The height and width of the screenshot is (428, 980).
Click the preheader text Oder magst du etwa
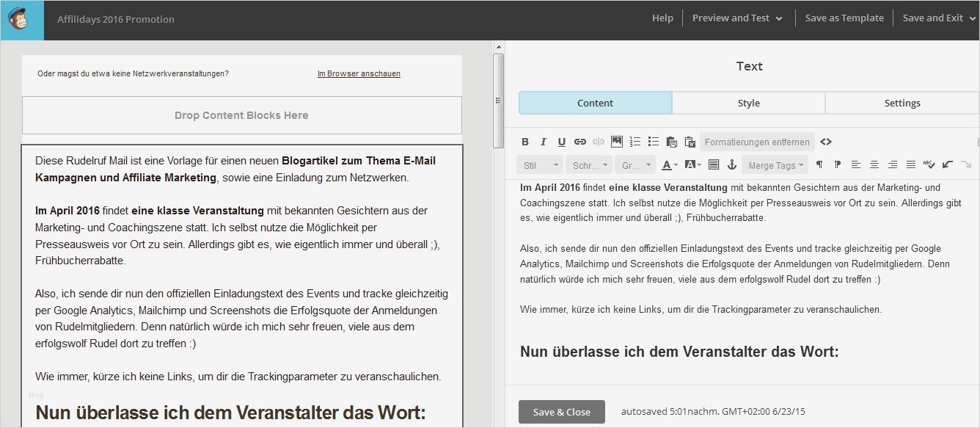(x=133, y=73)
